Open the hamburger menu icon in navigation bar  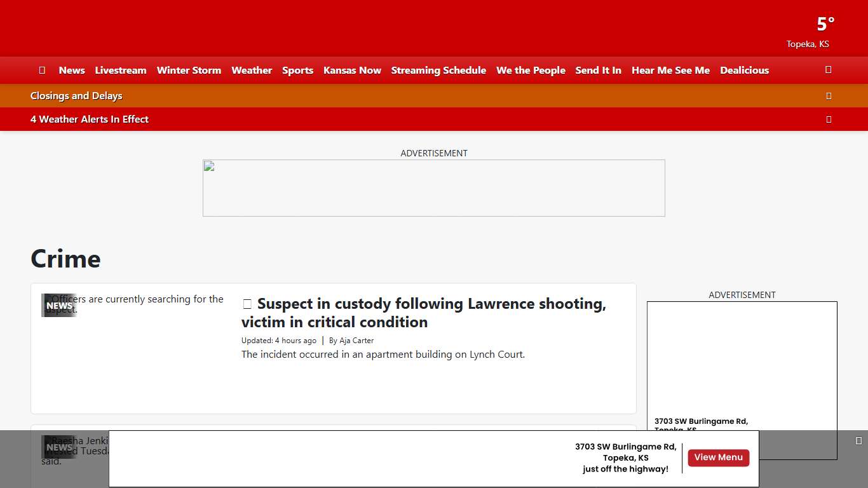point(42,71)
